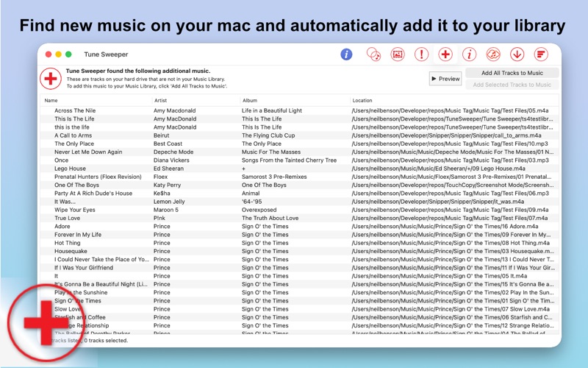Viewport: 588px width, 368px height.
Task: Click the artist cell 'Best Coast'
Action: pyautogui.click(x=168, y=144)
